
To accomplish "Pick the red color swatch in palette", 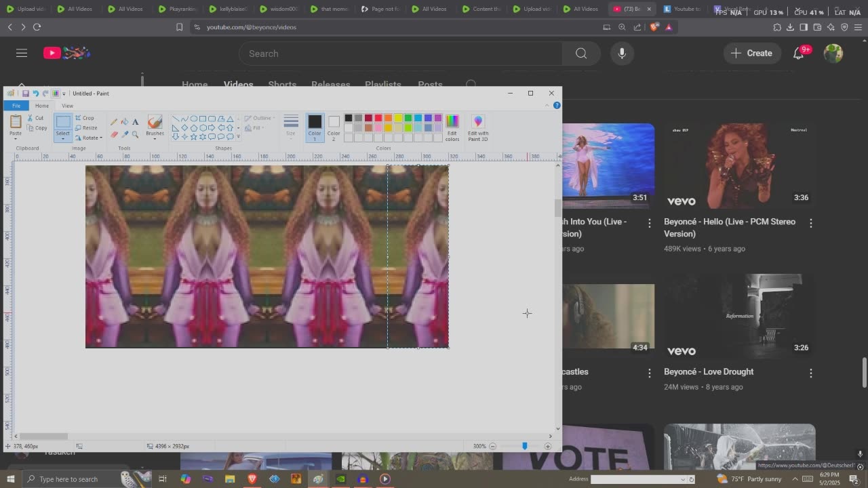I will [378, 118].
